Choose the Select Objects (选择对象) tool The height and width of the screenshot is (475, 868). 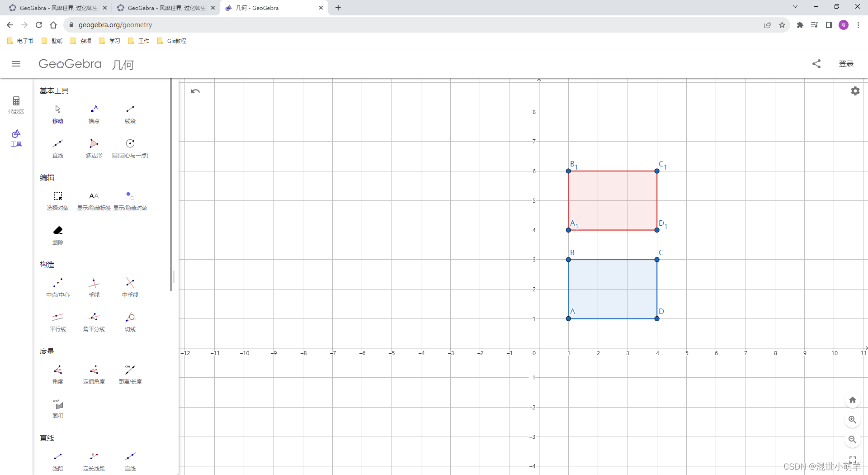coord(58,201)
